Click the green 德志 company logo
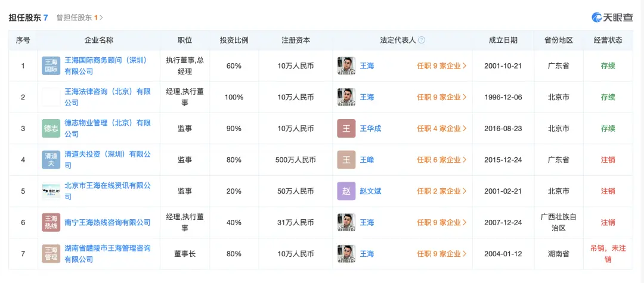The image size is (644, 283). point(51,128)
